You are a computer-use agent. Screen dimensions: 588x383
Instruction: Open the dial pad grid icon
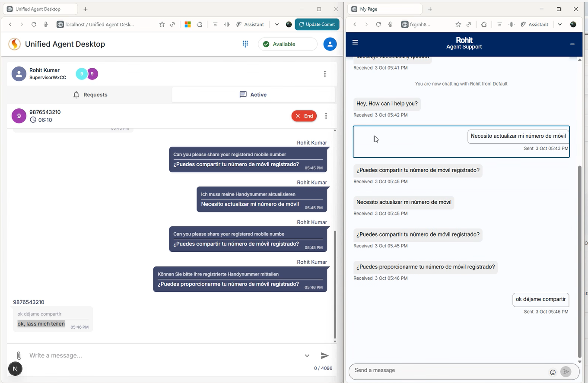245,44
